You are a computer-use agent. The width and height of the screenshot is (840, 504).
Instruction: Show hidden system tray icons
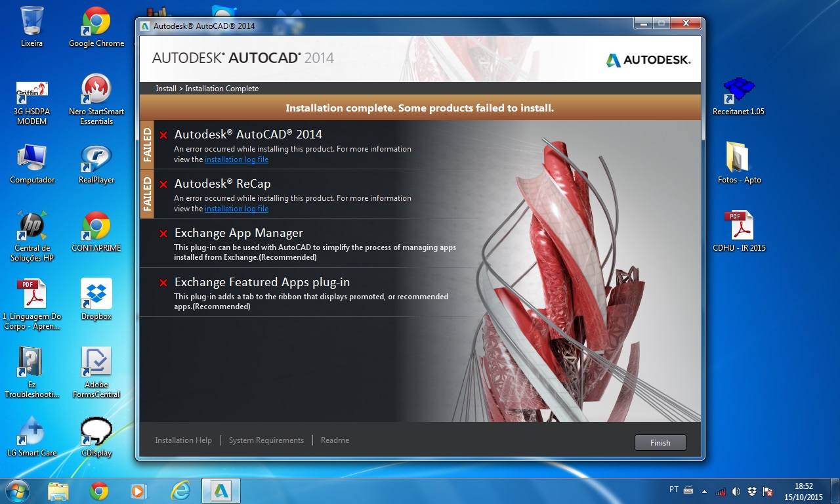[705, 491]
